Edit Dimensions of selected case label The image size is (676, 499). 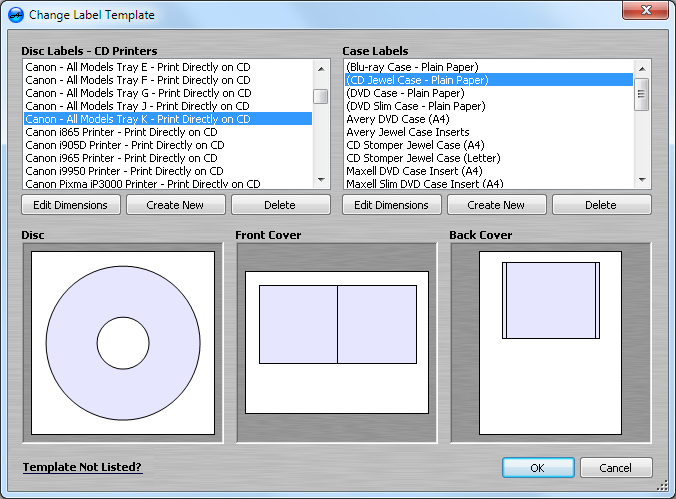391,205
